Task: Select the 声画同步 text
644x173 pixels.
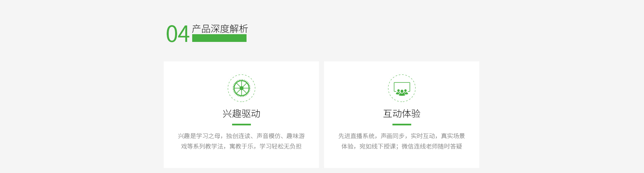Action: [x=393, y=136]
